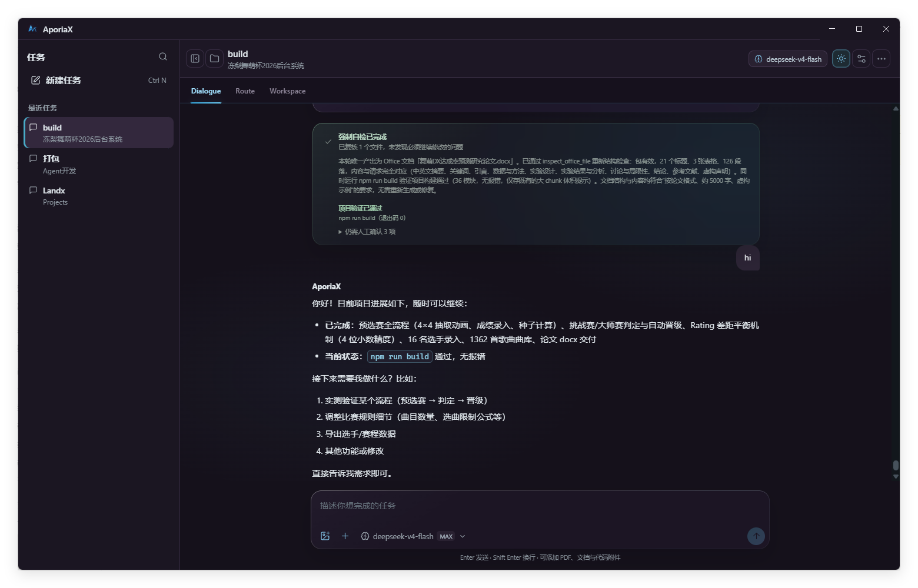Select Landx task in recent list
Image resolution: width=918 pixels, height=588 pixels.
tap(99, 196)
